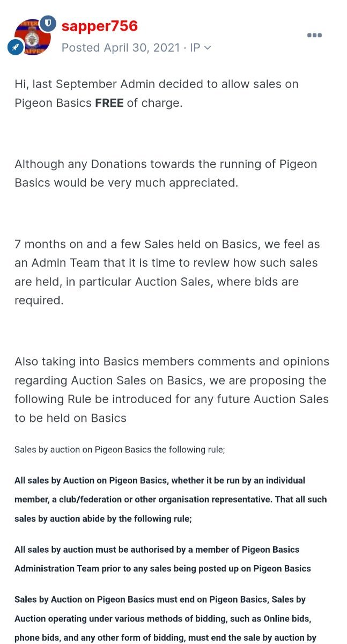
Task: Click the Donations appreciation paragraph
Action: pyautogui.click(x=166, y=173)
